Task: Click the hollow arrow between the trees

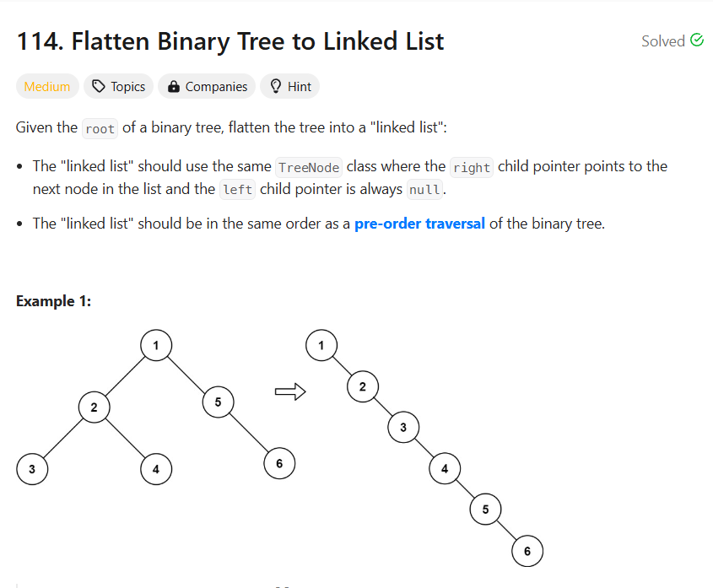Action: (290, 391)
